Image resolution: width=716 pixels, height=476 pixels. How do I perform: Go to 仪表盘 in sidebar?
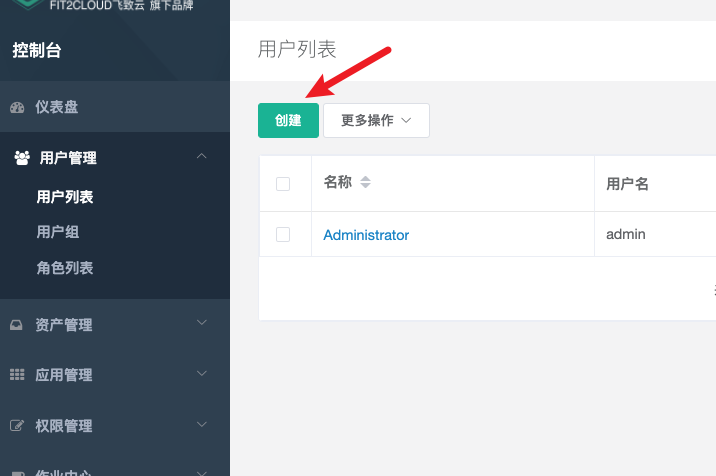tap(57, 107)
